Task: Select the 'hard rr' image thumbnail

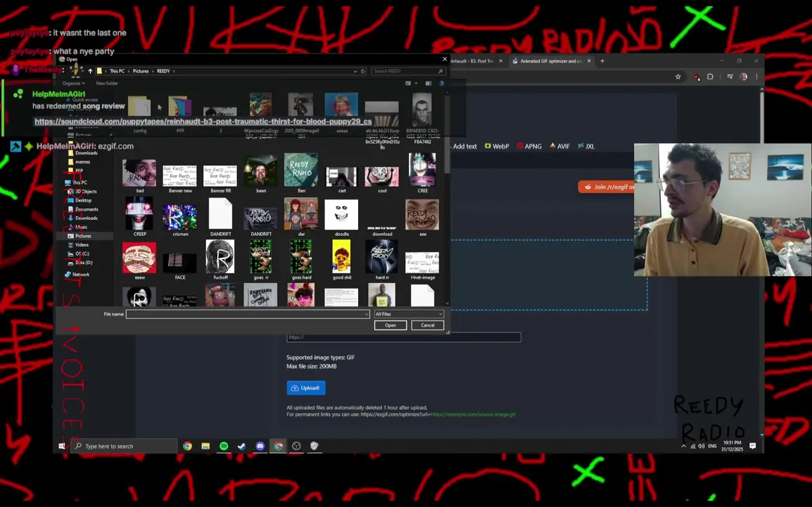Action: pyautogui.click(x=381, y=261)
